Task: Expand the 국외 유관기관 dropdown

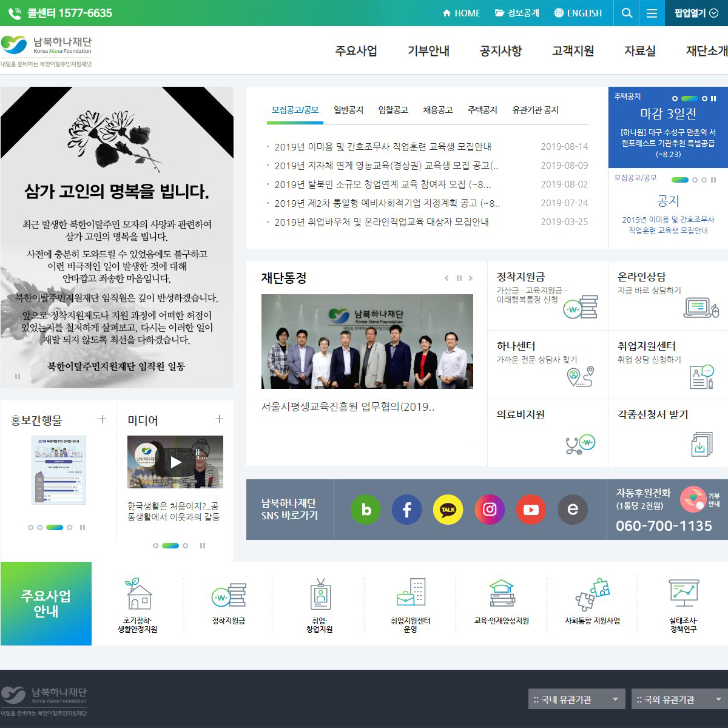Action: (x=679, y=699)
